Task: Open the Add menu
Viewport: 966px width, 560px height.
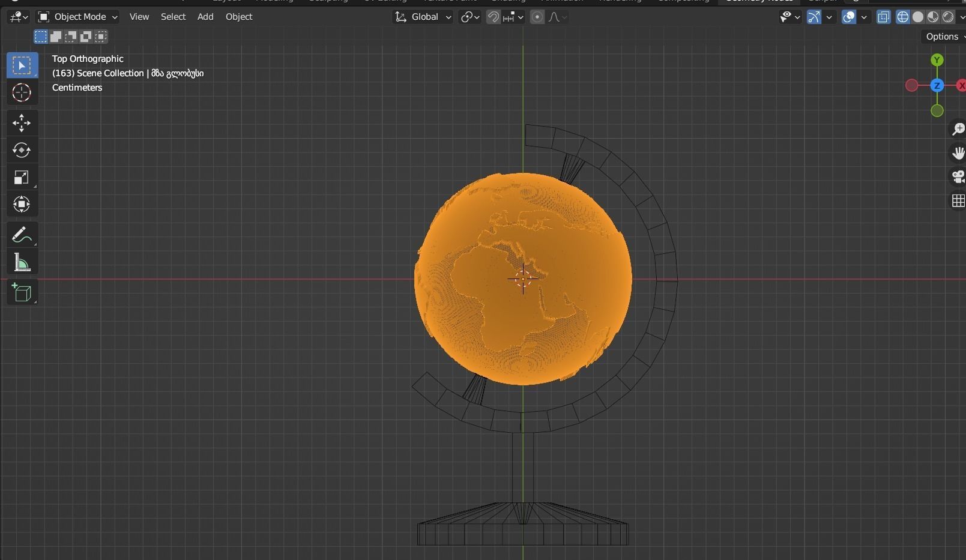Action: click(x=205, y=17)
